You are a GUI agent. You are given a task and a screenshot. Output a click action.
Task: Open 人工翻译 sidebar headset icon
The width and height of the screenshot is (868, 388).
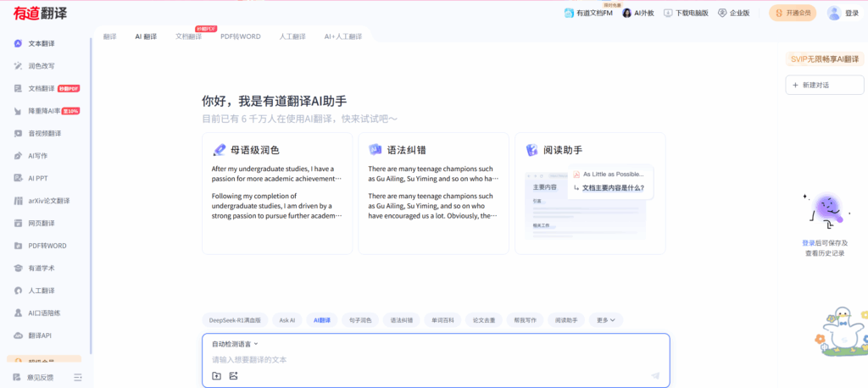[19, 291]
